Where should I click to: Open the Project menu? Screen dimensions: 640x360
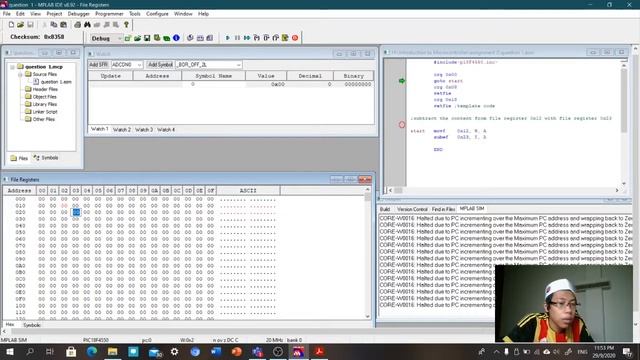(x=54, y=14)
